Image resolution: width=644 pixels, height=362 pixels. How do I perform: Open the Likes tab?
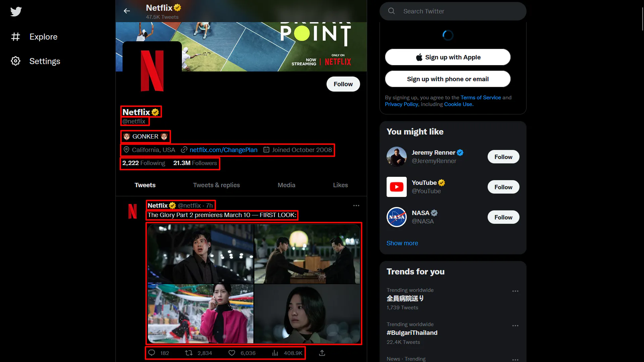(x=340, y=185)
